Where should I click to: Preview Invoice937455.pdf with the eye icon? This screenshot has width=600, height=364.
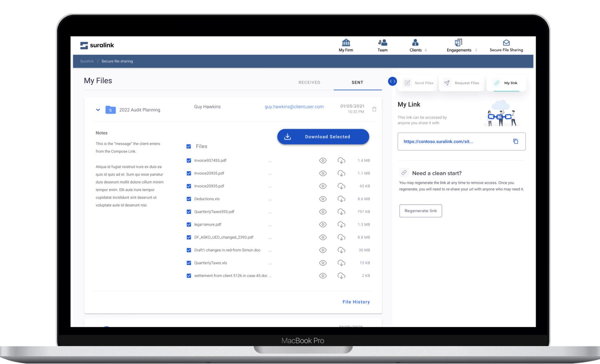[x=323, y=161]
